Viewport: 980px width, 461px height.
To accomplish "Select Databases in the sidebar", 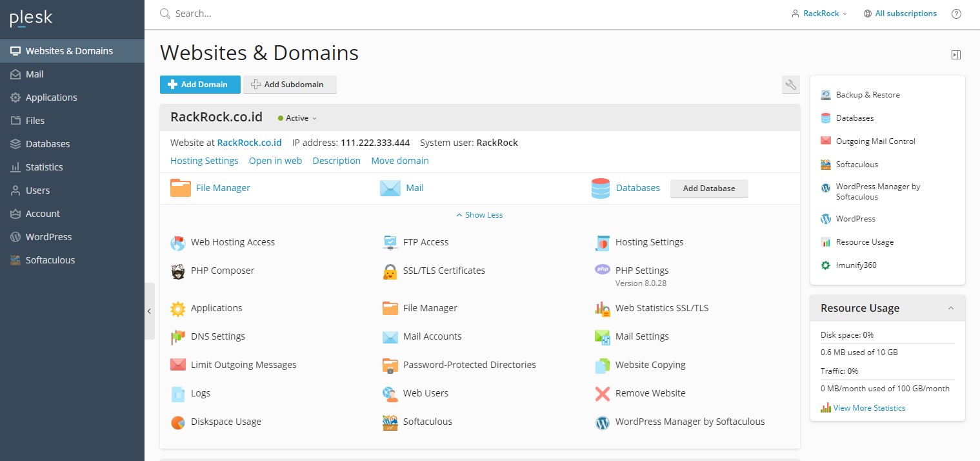I will point(72,144).
